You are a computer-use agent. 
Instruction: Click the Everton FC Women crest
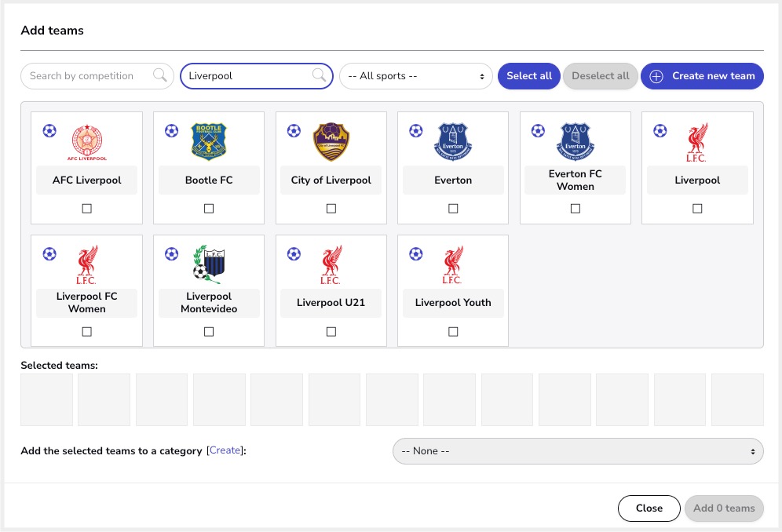tap(575, 141)
